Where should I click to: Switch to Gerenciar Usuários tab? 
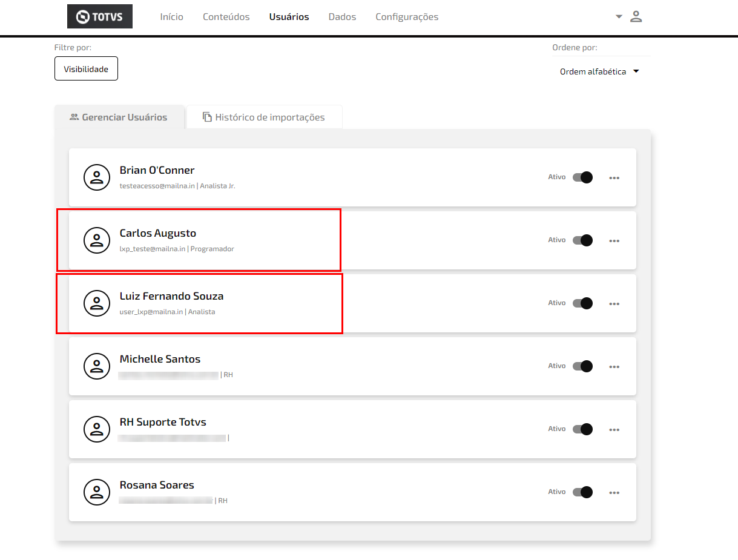(119, 117)
